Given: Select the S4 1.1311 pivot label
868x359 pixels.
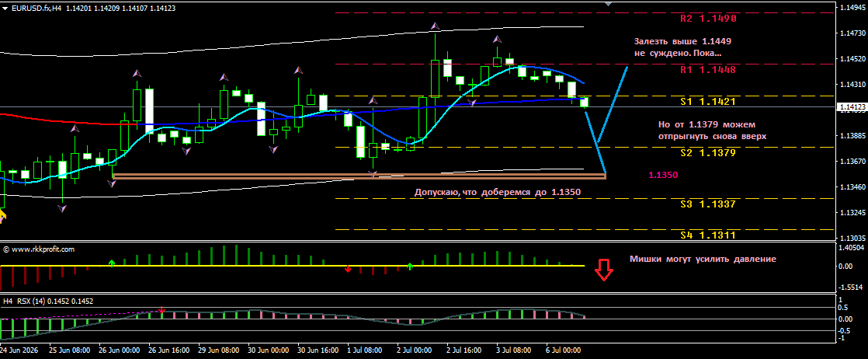Looking at the screenshot, I should pyautogui.click(x=708, y=235).
